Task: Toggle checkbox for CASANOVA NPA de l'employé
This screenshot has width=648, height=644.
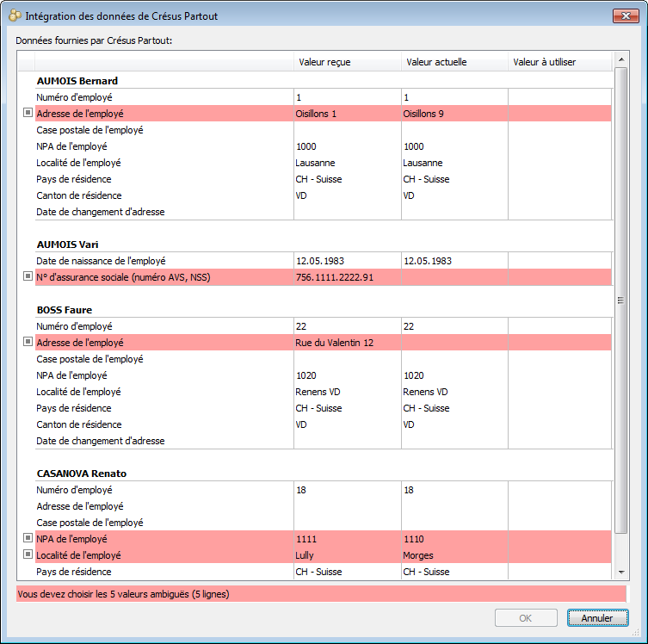Action: [x=28, y=538]
